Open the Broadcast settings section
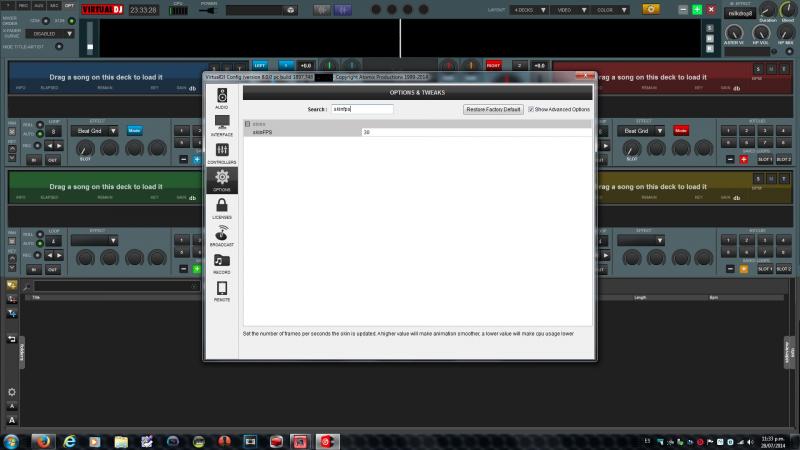The height and width of the screenshot is (450, 800). (222, 236)
